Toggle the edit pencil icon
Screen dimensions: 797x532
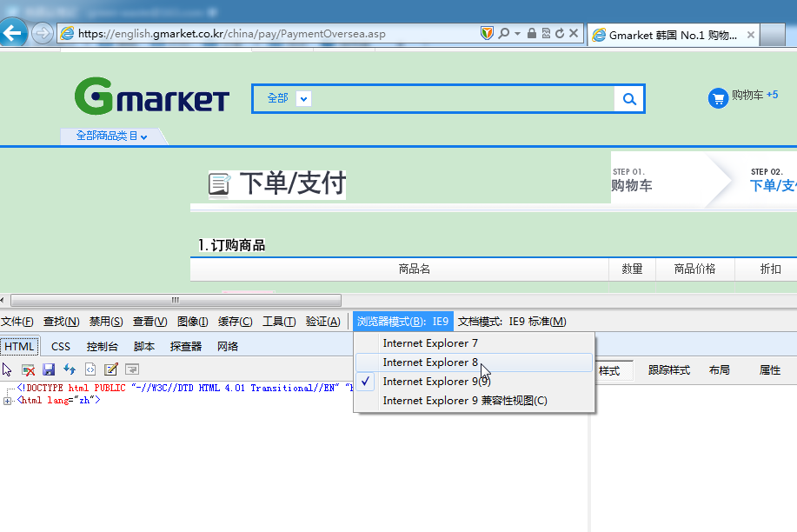[x=110, y=369]
